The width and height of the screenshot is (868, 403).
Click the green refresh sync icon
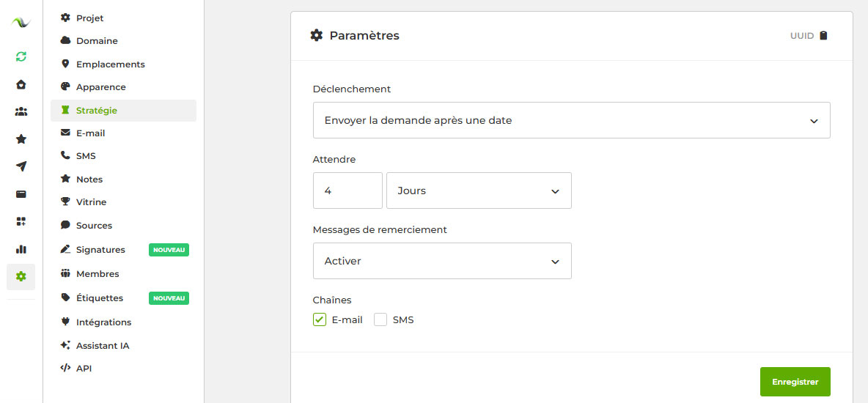(x=21, y=56)
